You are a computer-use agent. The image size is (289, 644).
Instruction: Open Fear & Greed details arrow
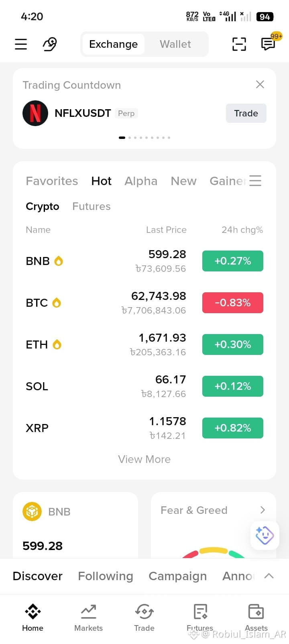263,510
